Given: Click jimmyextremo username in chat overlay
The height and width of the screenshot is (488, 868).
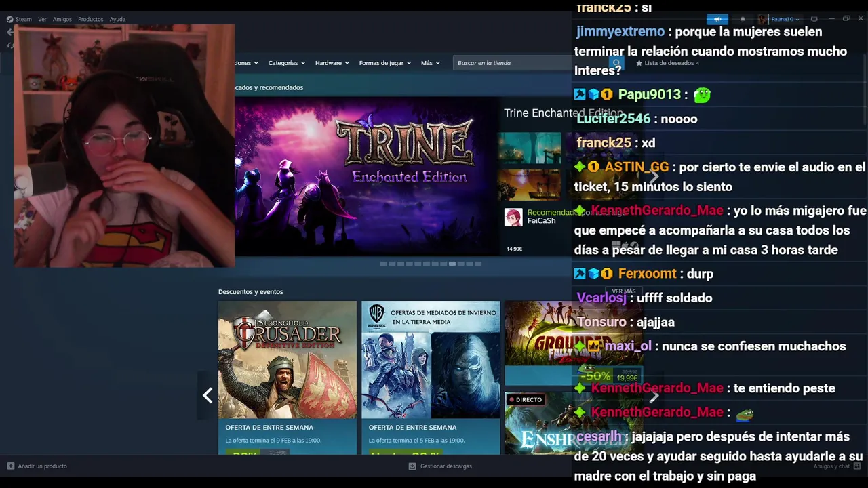Looking at the screenshot, I should [x=620, y=31].
